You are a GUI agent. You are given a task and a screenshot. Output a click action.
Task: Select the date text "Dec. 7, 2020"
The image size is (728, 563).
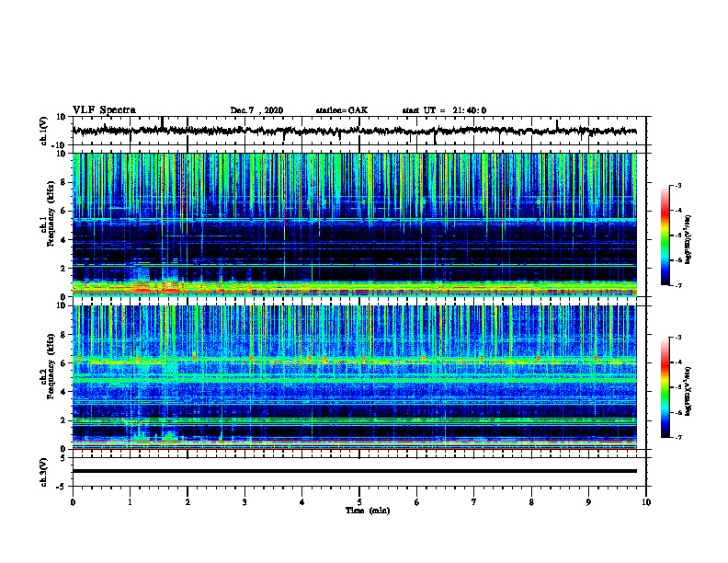[x=256, y=110]
